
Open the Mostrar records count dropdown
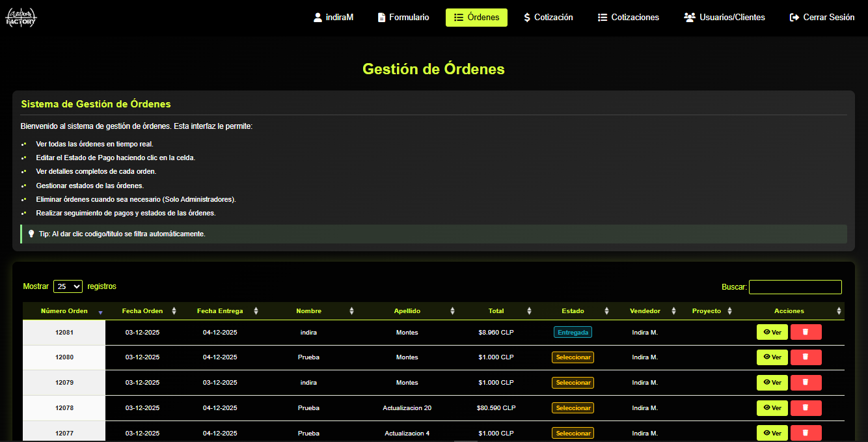68,286
